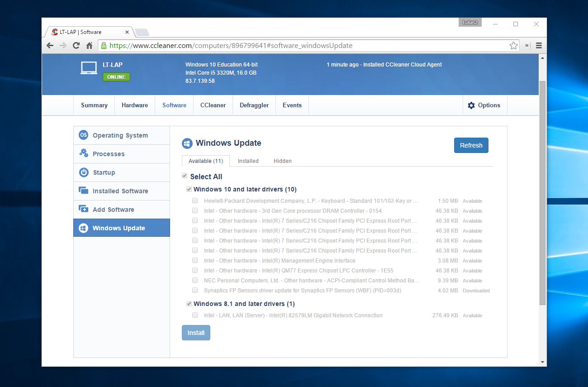This screenshot has width=588, height=387.
Task: Bookmark this page with the star icon
Action: pyautogui.click(x=513, y=45)
